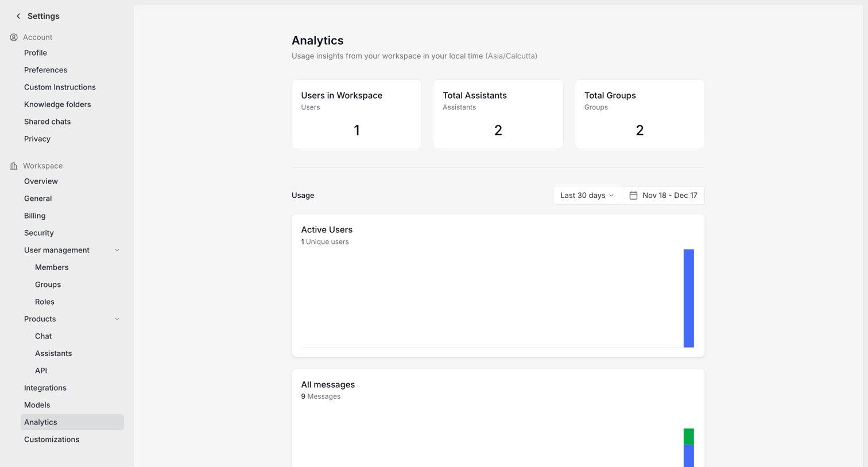Select General workspace settings

tap(38, 199)
